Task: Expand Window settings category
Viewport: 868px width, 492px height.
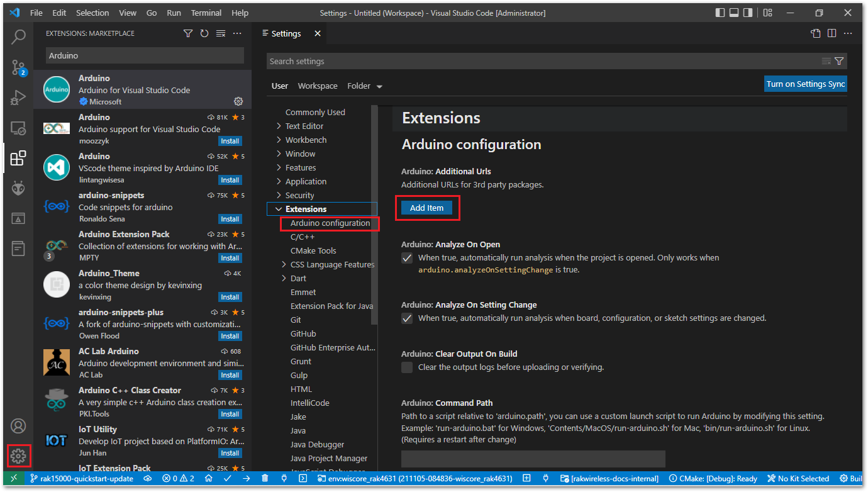Action: [x=279, y=154]
